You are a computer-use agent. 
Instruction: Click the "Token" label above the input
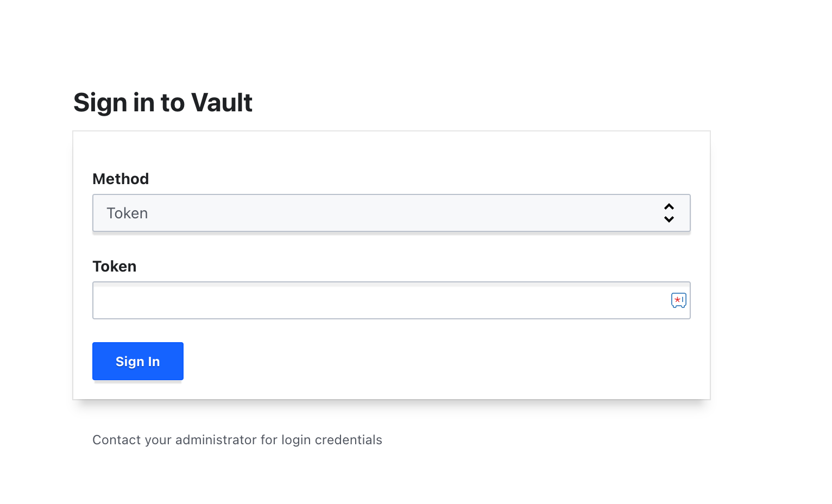click(x=115, y=266)
